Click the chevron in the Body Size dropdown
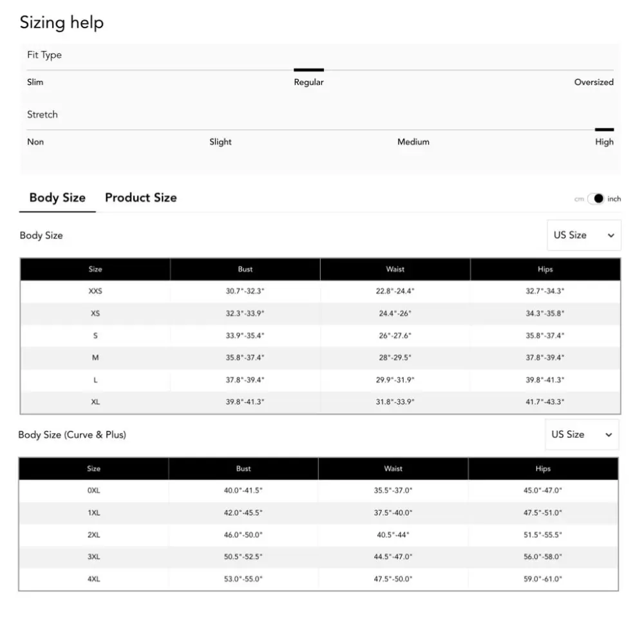Screen dimensions: 644x644 (x=611, y=235)
